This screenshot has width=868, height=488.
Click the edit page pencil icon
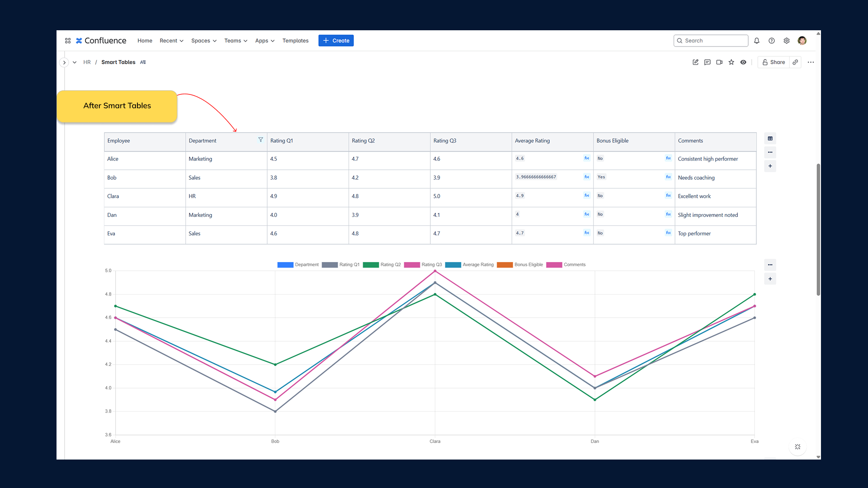(x=695, y=62)
